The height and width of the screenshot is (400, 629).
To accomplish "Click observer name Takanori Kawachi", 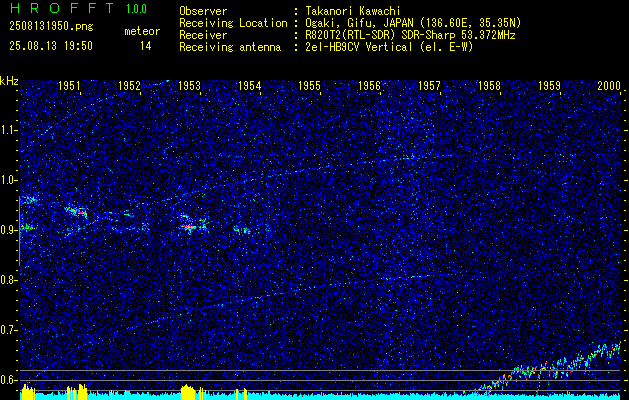I will (x=353, y=11).
